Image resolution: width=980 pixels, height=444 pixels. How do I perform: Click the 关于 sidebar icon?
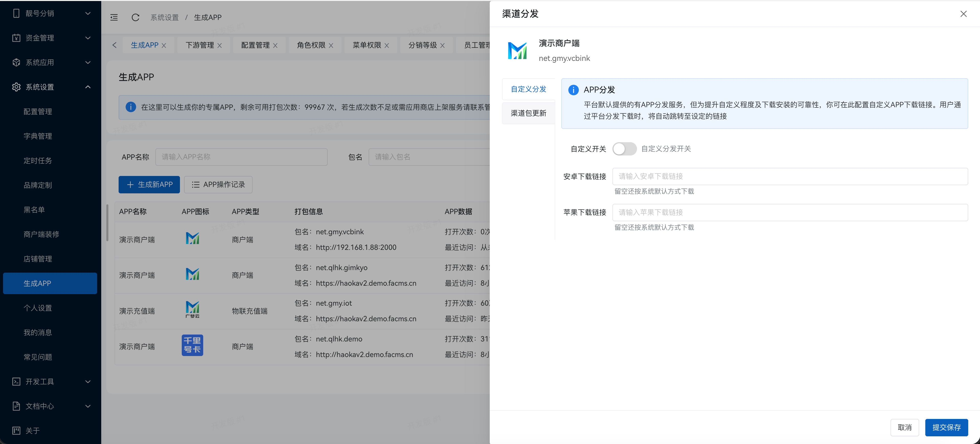16,430
